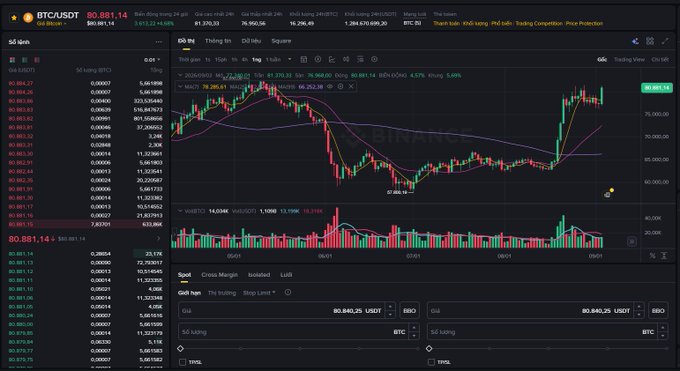Switch to the Đồ thị chart tab
This screenshot has height=371, width=680.
[x=186, y=41]
